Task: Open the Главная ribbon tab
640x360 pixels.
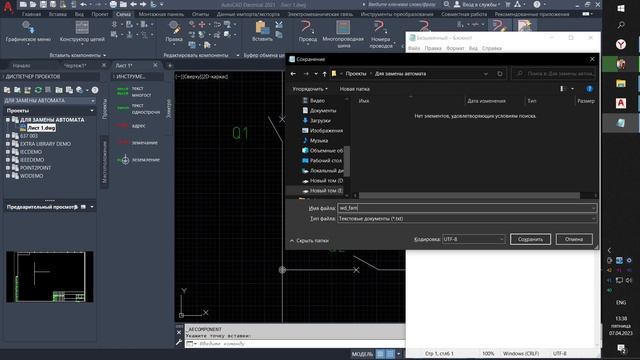Action: [x=31, y=14]
